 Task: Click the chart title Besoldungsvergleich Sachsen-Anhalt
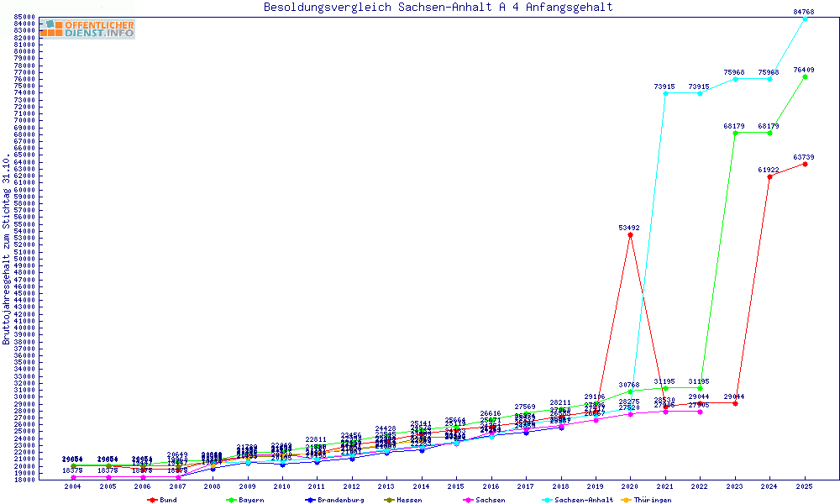click(438, 8)
